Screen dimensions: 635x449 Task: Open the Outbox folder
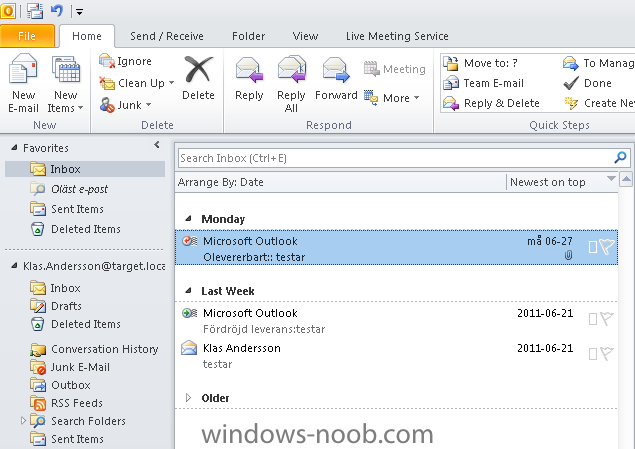[x=60, y=385]
